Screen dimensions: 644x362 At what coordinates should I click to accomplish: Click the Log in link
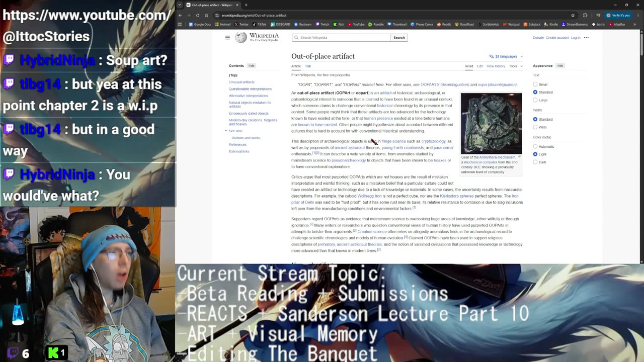pos(576,38)
